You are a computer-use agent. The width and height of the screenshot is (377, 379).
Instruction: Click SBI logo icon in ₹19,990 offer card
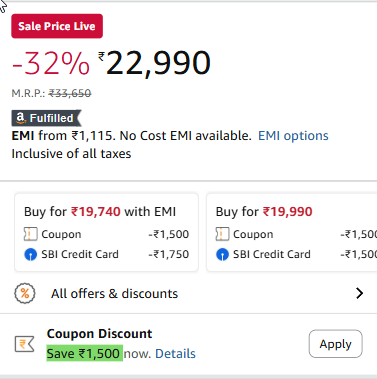tap(222, 254)
